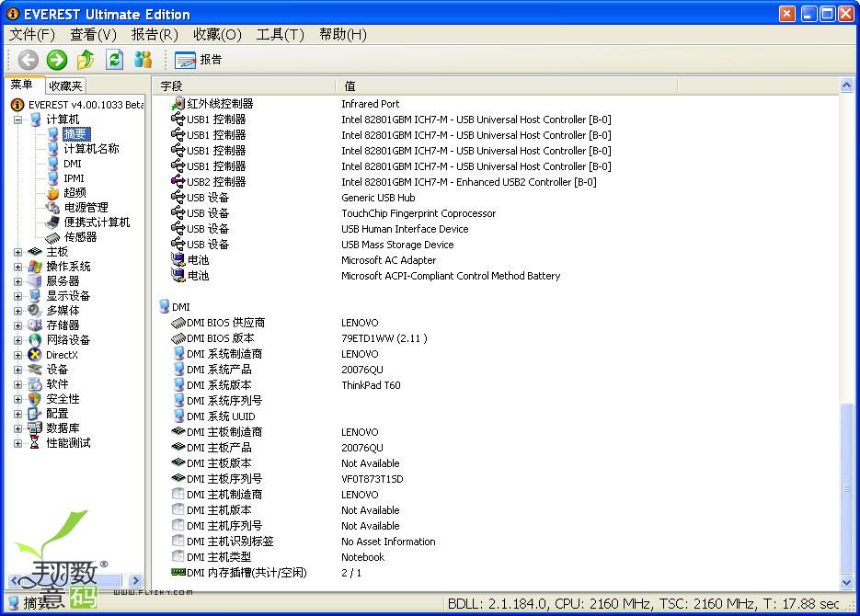Click left tree horizontal scroll right arrow
Screen dimensions: 860x616
[135, 580]
